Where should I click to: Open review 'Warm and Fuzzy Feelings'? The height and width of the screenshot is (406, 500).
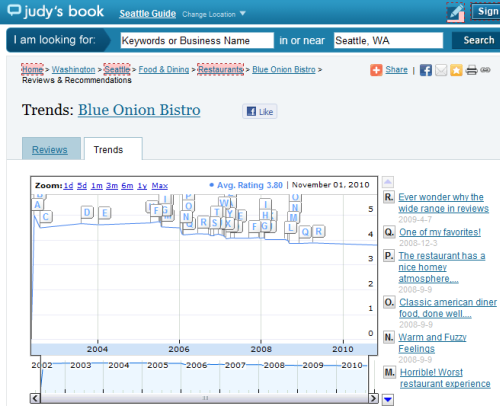click(x=432, y=343)
